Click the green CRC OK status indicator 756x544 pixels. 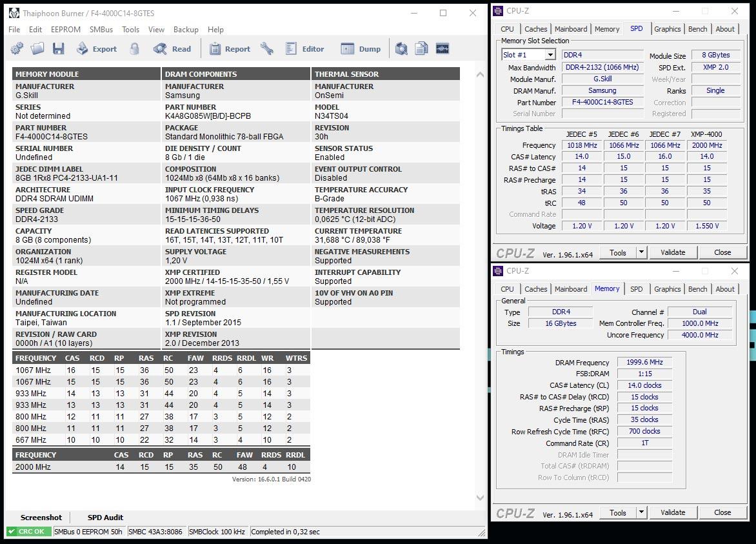coord(28,532)
